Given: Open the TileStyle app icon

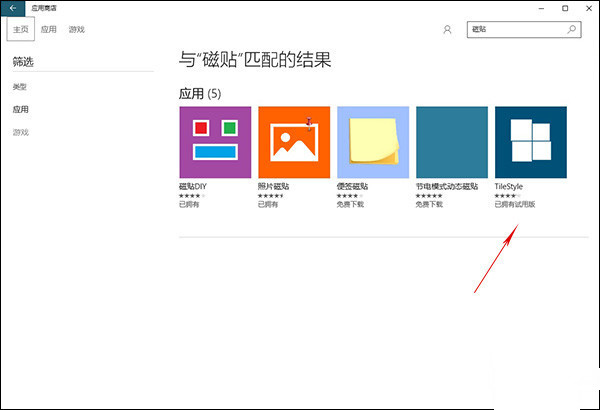Looking at the screenshot, I should 531,142.
